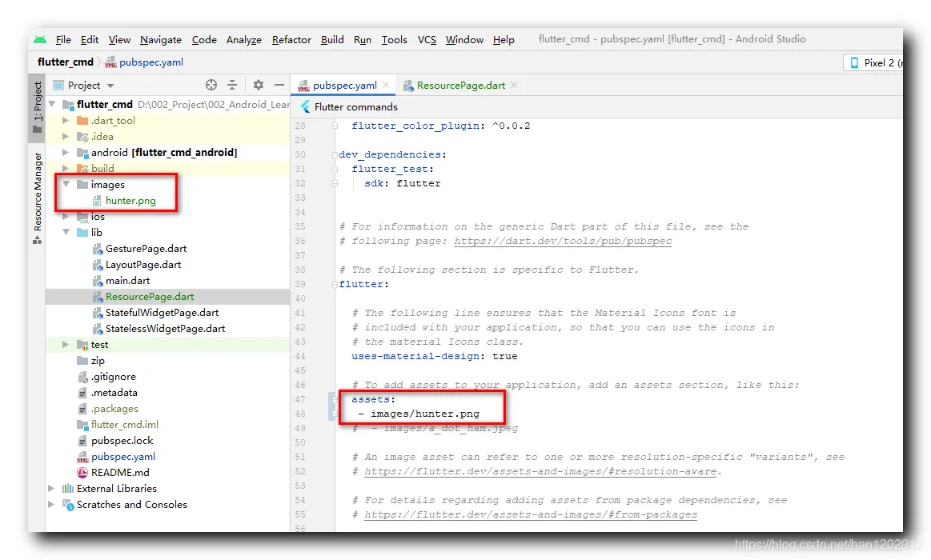
Task: Open the Analyze menu
Action: (244, 40)
